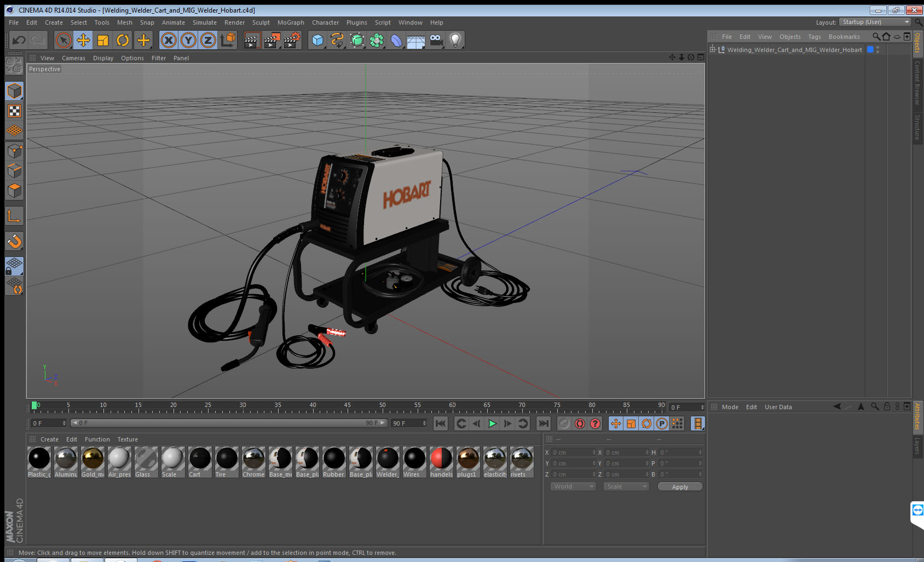Select the Gold_m material swatch

(x=93, y=462)
